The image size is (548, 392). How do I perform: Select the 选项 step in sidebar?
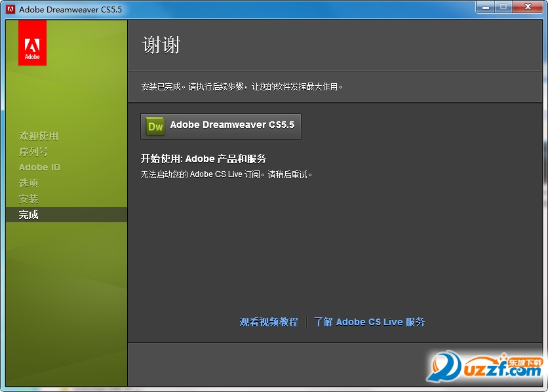click(x=28, y=183)
